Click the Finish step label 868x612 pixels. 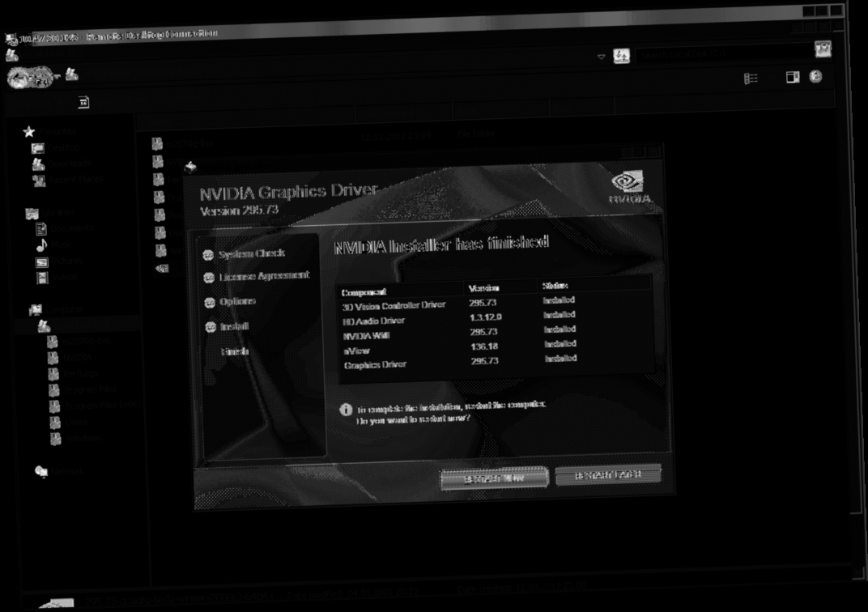(235, 351)
